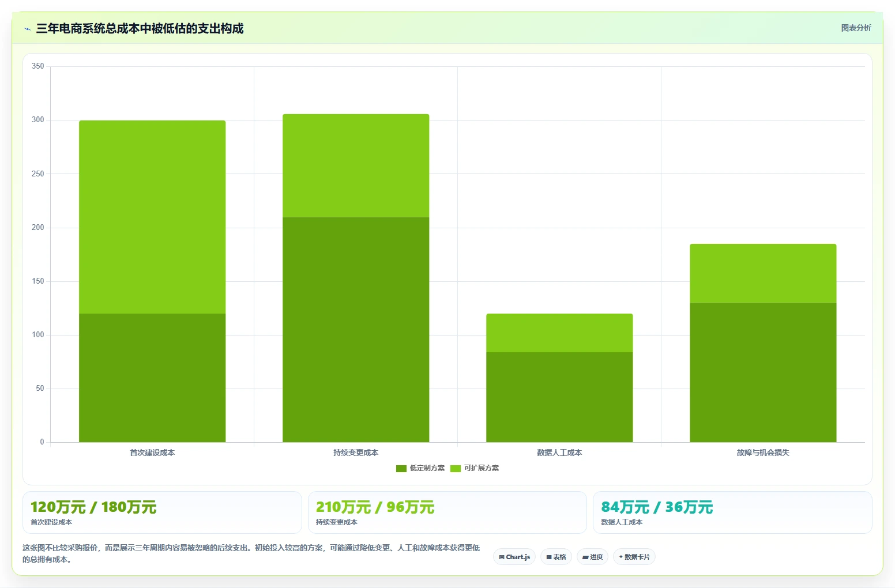
Task: Click the 200 y-axis tick label
Action: pyautogui.click(x=38, y=228)
